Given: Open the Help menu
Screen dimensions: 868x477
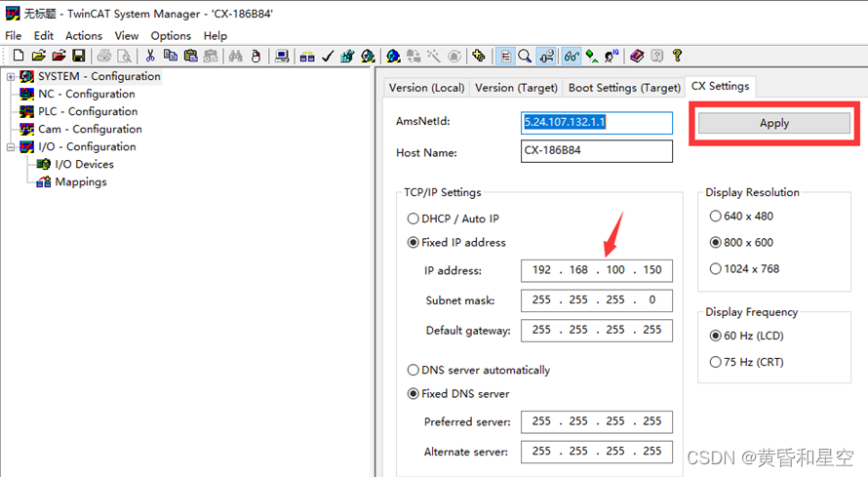Looking at the screenshot, I should point(216,36).
